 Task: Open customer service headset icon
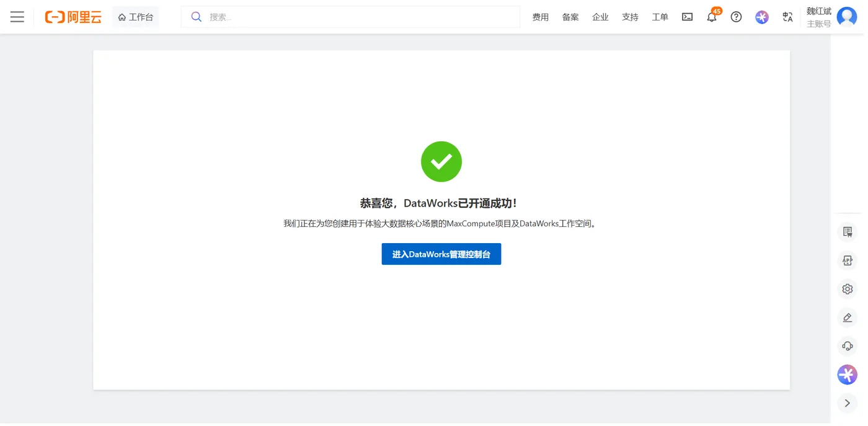tap(848, 346)
